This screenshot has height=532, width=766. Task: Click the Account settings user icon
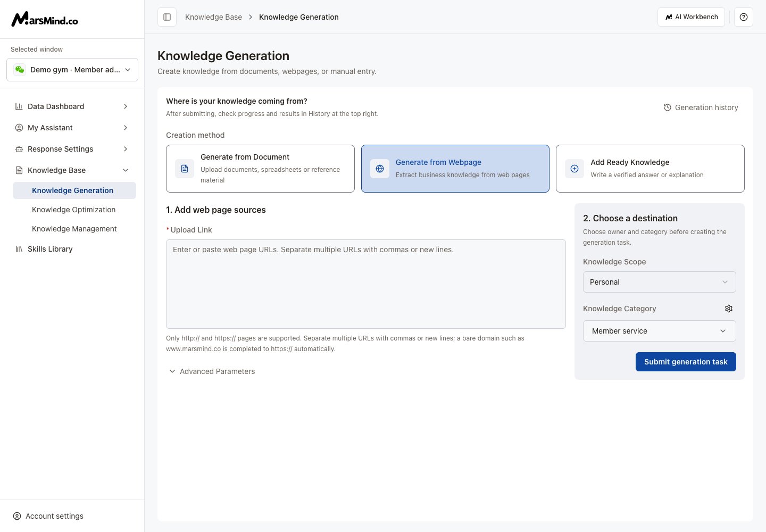click(17, 516)
